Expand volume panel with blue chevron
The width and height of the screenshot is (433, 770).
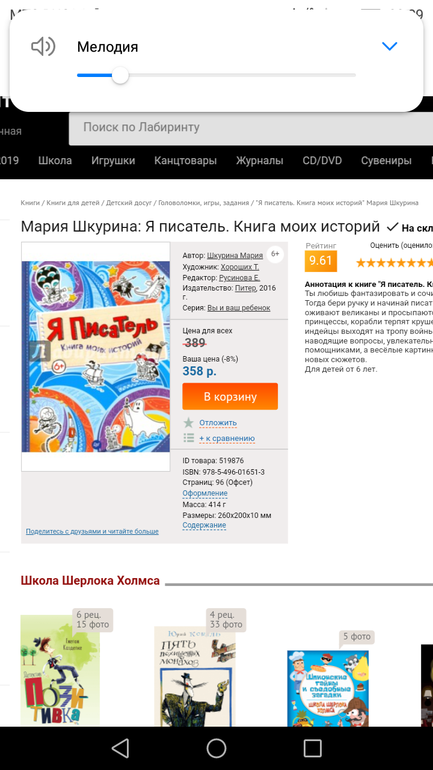(x=389, y=46)
